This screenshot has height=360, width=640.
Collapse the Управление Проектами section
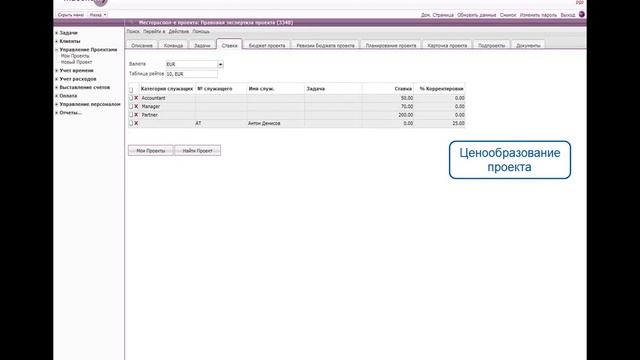click(57, 50)
